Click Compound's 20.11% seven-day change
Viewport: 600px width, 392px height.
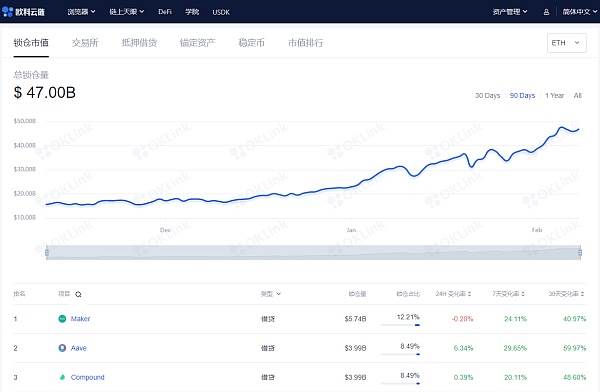[515, 377]
